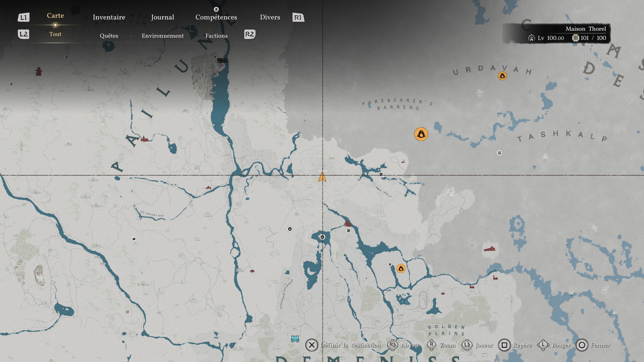Click the notification icon above Compétences

click(216, 9)
